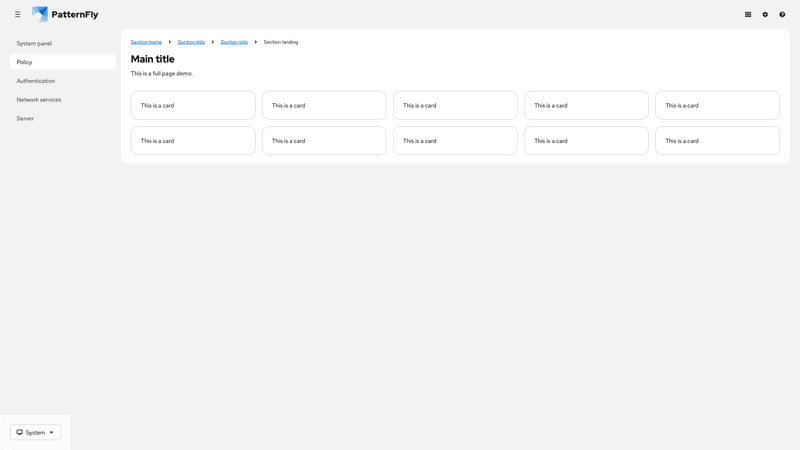
Task: Click the middle card in the top row
Action: [x=455, y=105]
